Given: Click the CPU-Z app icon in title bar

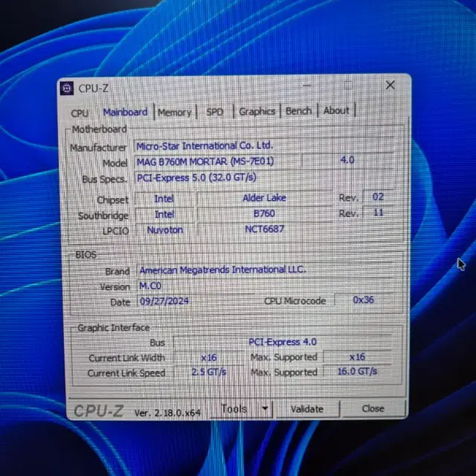Looking at the screenshot, I should (x=67, y=89).
